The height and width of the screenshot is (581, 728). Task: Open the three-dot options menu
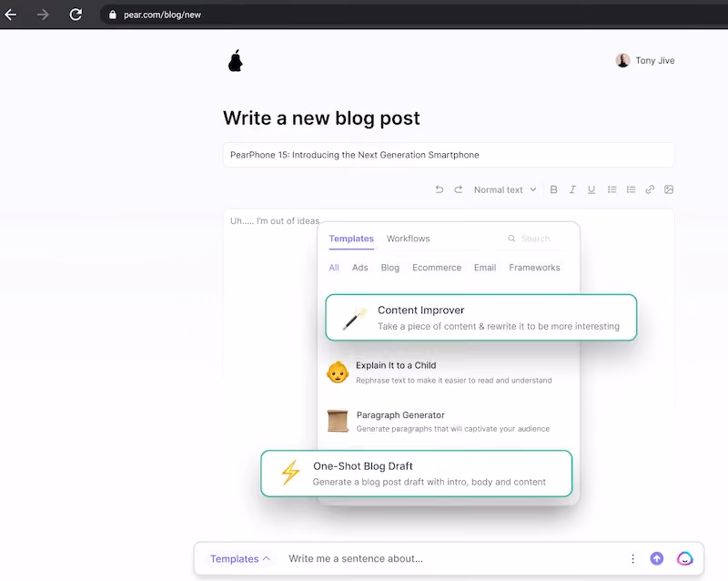pos(632,559)
